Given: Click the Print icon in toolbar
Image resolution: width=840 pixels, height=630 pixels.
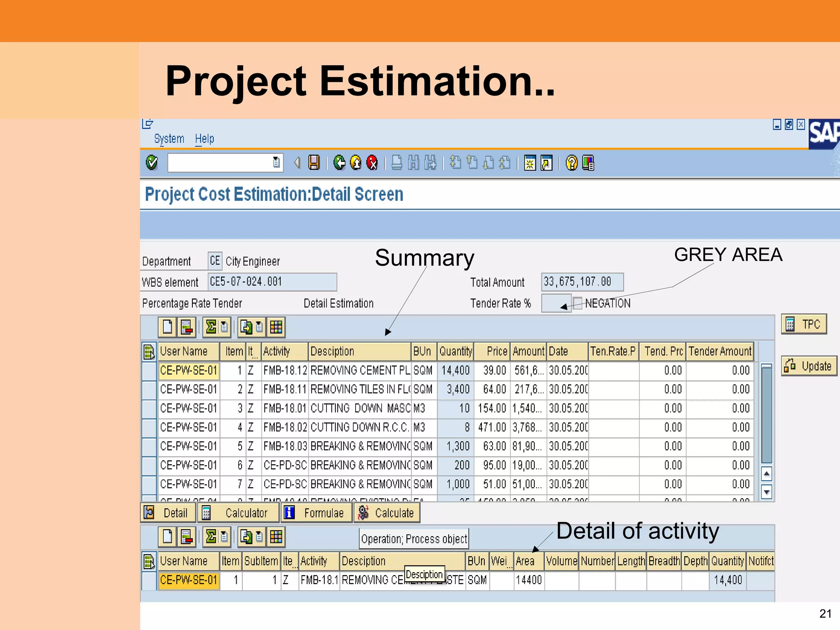Looking at the screenshot, I should click(397, 163).
